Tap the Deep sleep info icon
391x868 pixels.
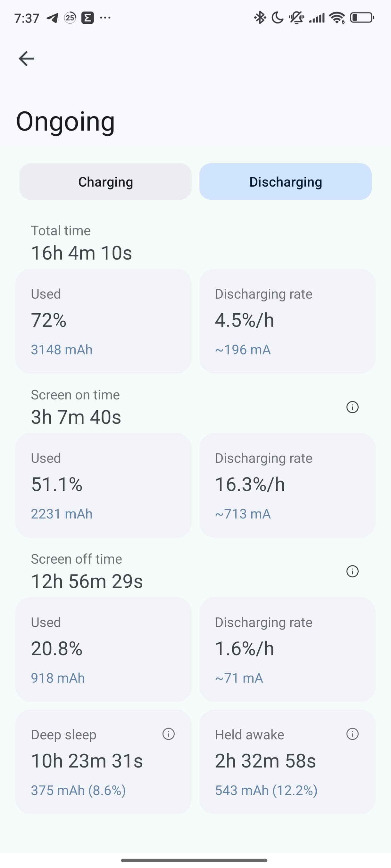168,734
